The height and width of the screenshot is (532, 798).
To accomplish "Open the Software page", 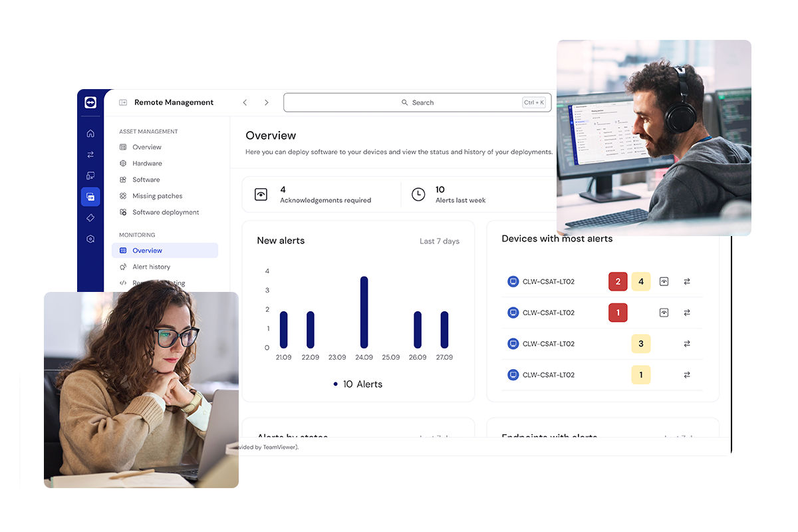I will tap(146, 180).
